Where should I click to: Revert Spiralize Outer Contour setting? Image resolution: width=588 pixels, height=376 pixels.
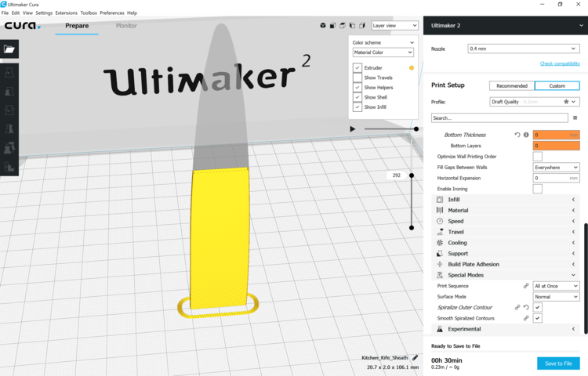coord(526,308)
